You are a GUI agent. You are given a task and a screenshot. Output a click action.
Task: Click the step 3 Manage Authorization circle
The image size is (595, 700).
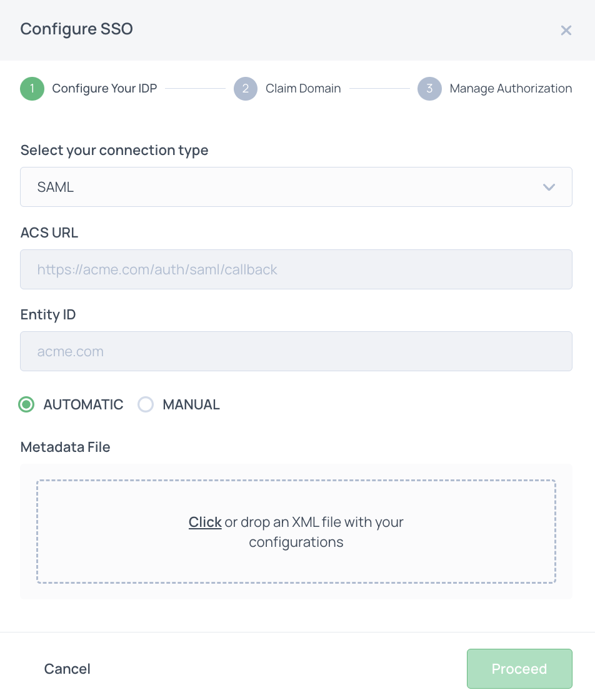tap(429, 89)
